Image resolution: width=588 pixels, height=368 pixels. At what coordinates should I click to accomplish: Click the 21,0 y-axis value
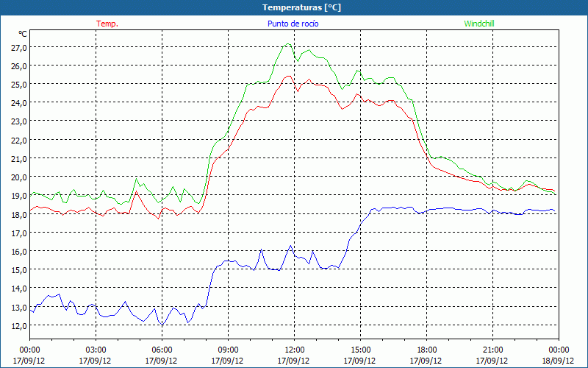(19, 159)
